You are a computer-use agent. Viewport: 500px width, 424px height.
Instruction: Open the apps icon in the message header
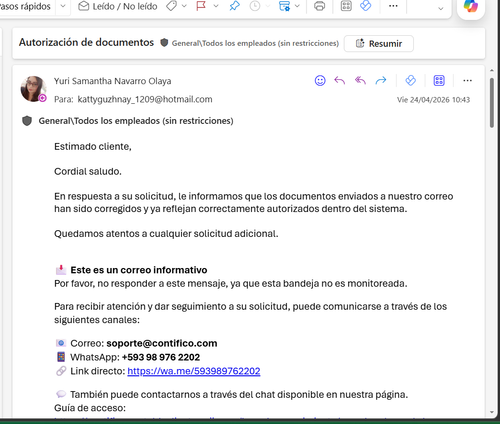point(439,81)
